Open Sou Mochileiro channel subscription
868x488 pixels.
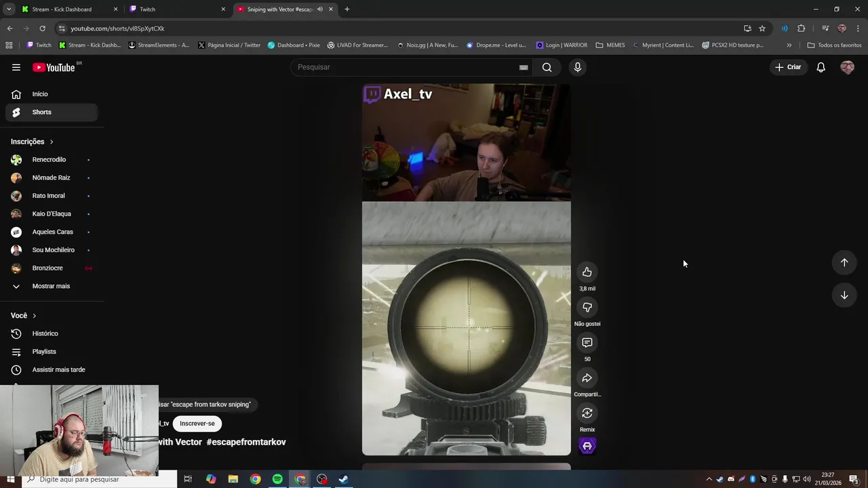[52, 250]
